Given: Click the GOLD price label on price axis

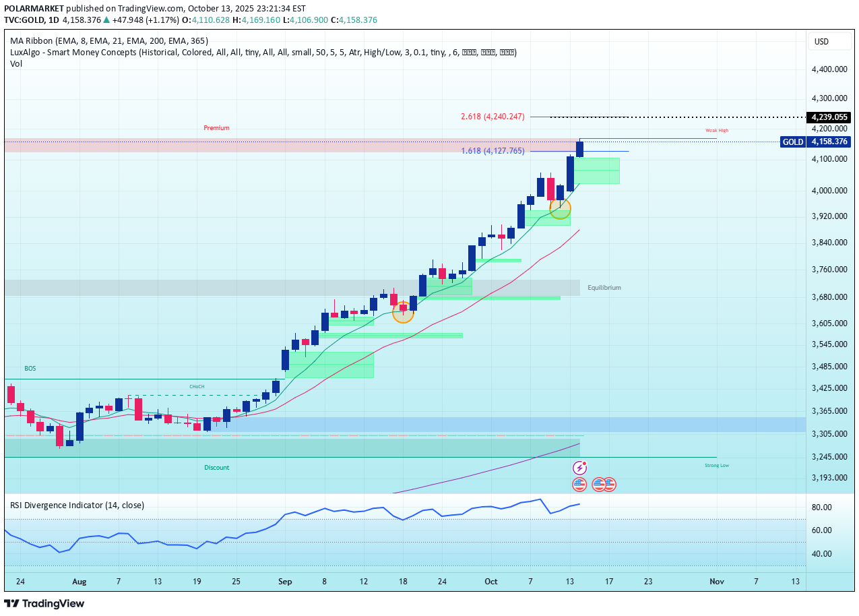Looking at the screenshot, I should [x=815, y=142].
